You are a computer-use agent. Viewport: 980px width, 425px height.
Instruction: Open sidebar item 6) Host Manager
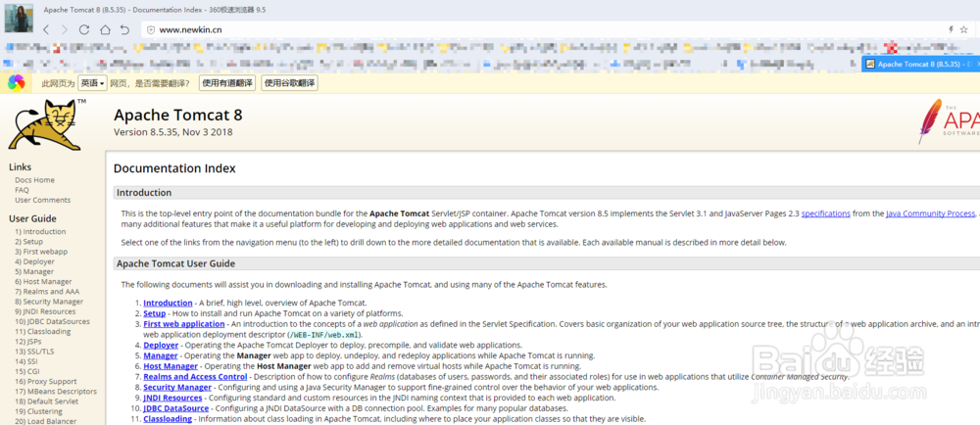[x=43, y=281]
